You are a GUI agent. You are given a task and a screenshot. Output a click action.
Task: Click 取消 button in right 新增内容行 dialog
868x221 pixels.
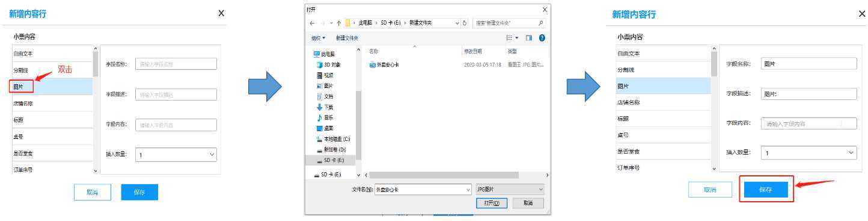point(710,190)
